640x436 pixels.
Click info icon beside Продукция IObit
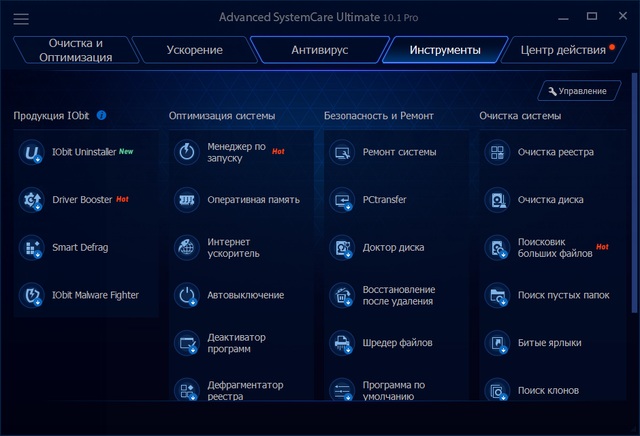point(102,116)
